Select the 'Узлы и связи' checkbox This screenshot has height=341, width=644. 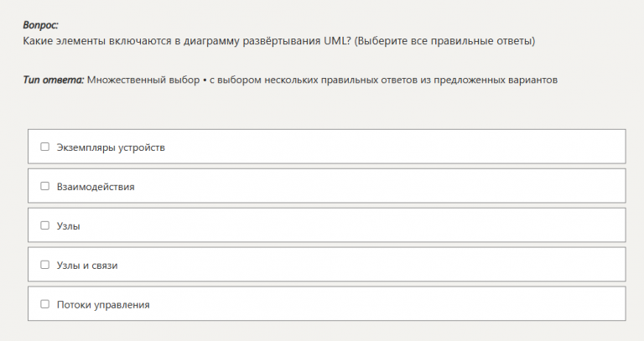click(x=45, y=265)
